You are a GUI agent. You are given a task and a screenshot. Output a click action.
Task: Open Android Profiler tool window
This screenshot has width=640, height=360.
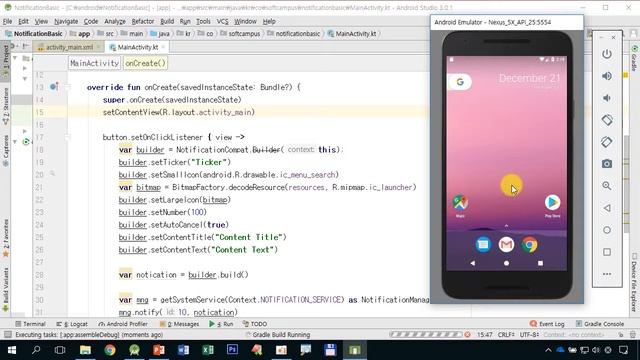[123, 324]
